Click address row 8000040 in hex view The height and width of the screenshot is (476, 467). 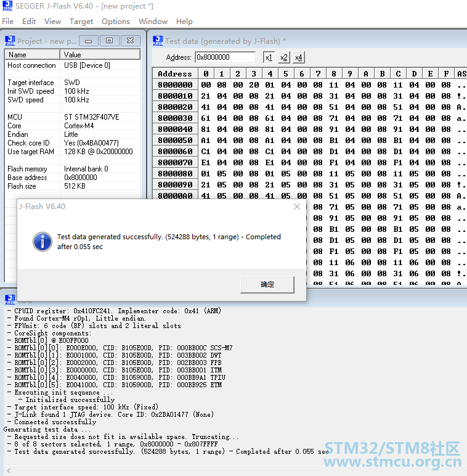175,129
